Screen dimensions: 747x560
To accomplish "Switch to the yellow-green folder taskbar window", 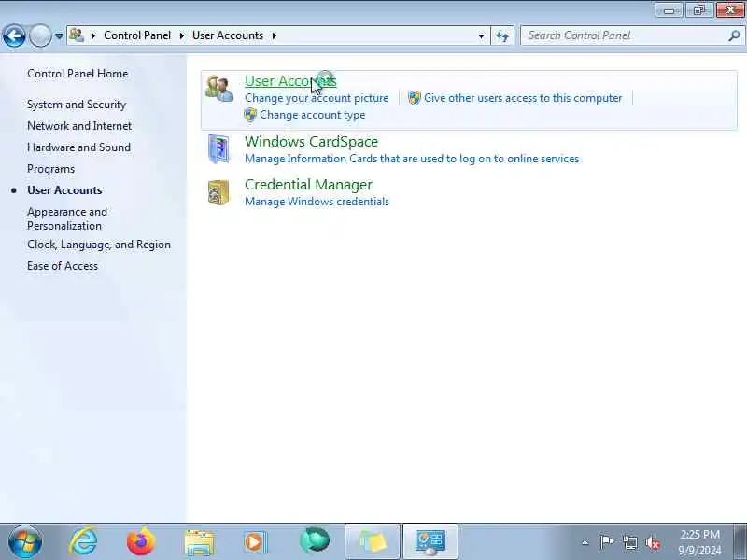I will (x=372, y=541).
